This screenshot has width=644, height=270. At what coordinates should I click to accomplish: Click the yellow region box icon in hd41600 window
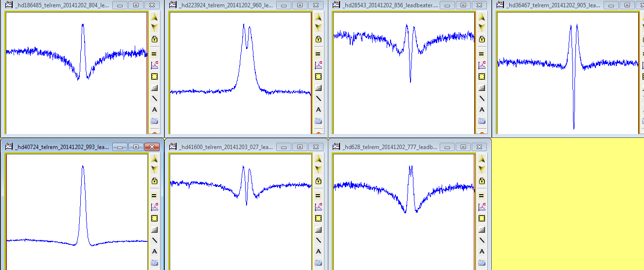(x=318, y=218)
